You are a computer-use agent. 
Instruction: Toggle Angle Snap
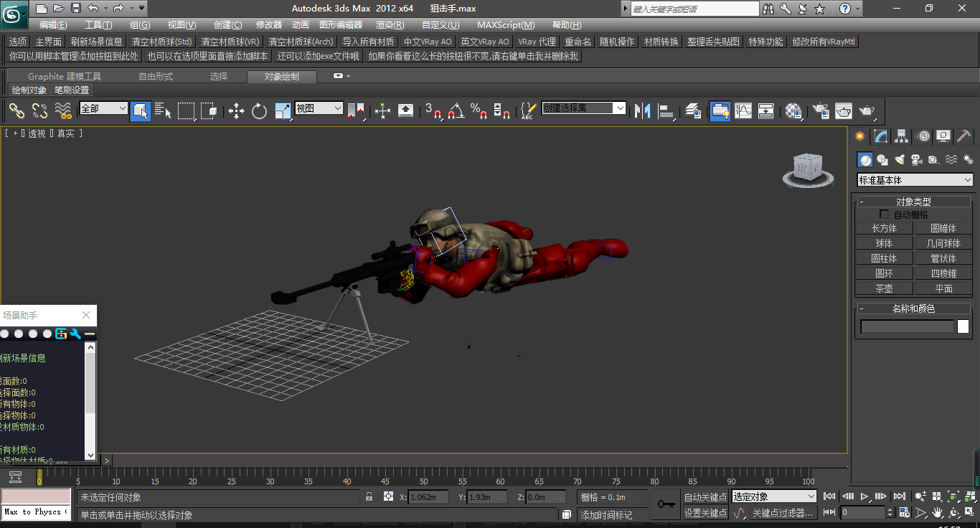(x=456, y=110)
